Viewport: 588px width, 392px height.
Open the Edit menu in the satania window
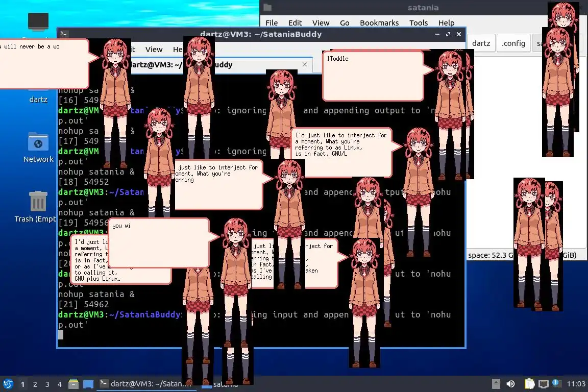295,23
